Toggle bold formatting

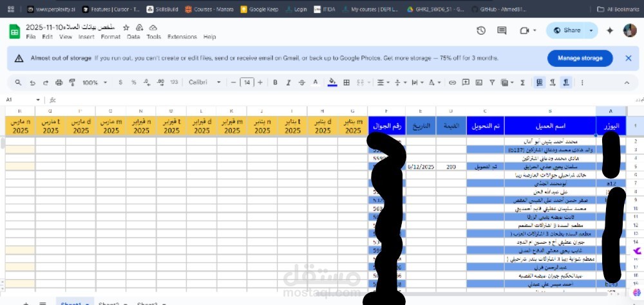coord(275,82)
